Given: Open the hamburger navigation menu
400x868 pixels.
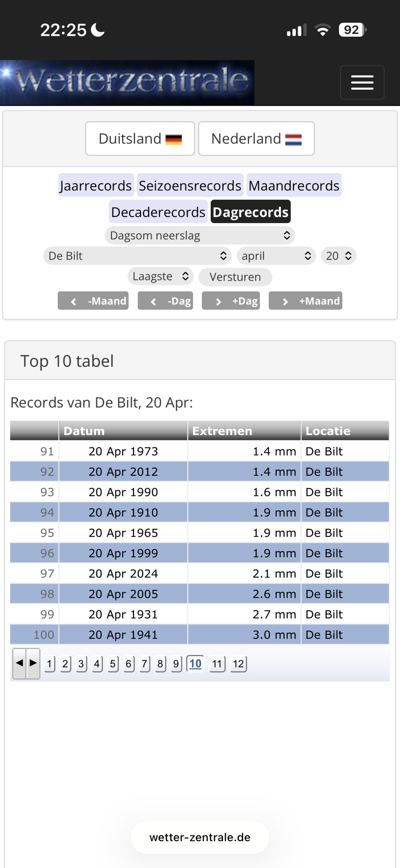Looking at the screenshot, I should point(362,82).
